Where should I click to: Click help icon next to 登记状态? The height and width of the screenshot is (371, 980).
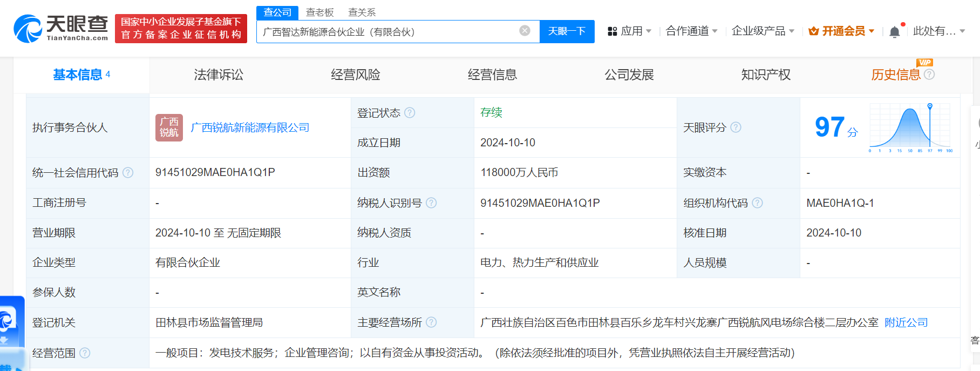click(410, 113)
